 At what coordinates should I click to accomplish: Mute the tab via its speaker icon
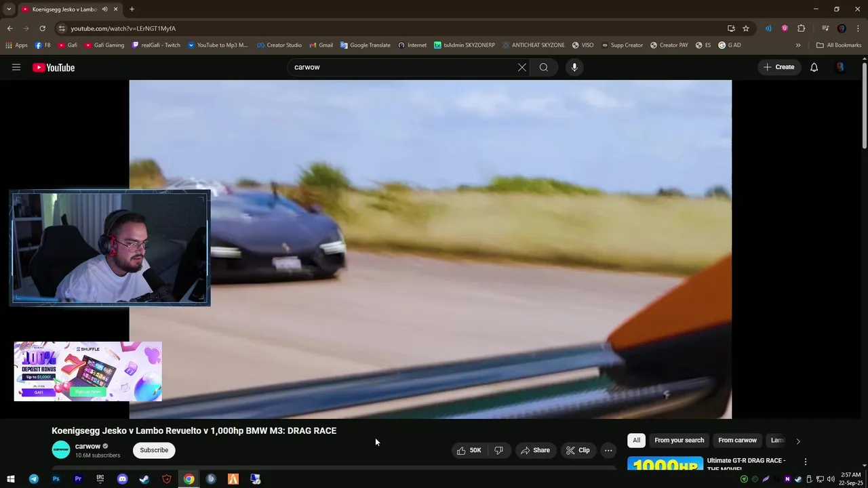[104, 9]
